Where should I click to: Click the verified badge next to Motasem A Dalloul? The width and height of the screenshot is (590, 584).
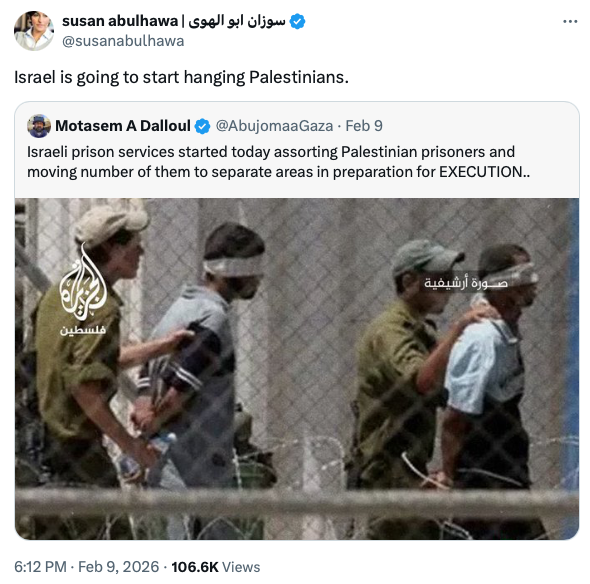tap(202, 126)
